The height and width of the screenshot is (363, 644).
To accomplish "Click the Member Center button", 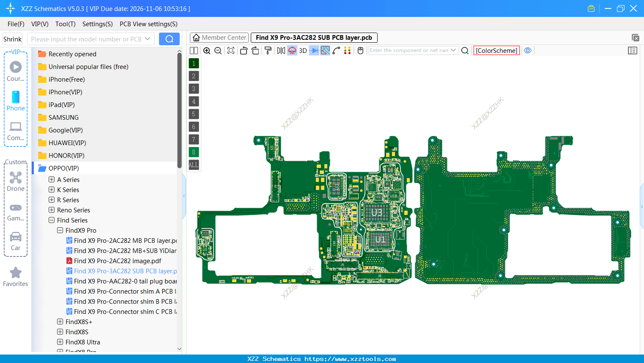I will pos(219,37).
